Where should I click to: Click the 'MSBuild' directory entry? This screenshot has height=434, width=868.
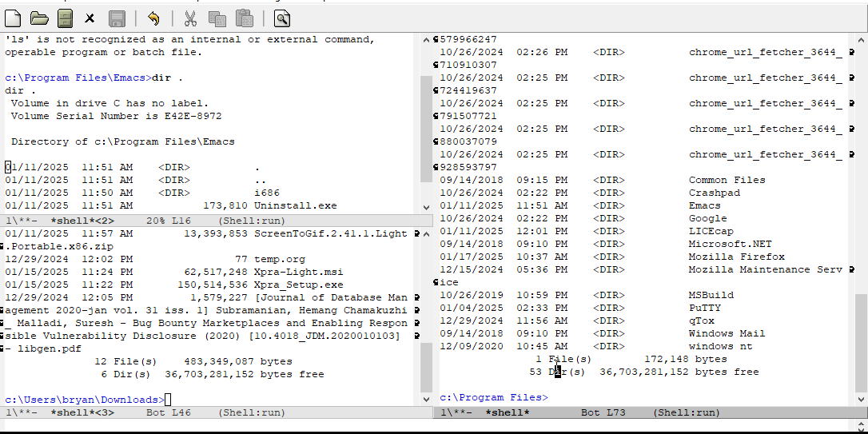coord(711,295)
